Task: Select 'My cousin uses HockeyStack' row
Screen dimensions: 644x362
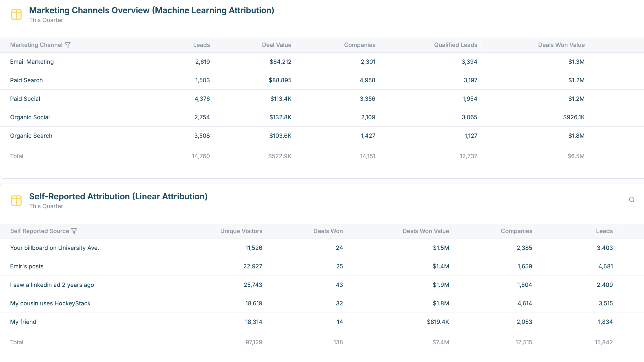Action: coord(50,303)
